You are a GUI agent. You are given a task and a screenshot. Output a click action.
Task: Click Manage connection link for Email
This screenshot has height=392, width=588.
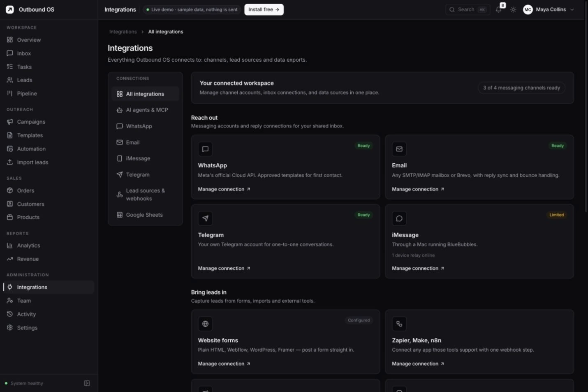(418, 189)
